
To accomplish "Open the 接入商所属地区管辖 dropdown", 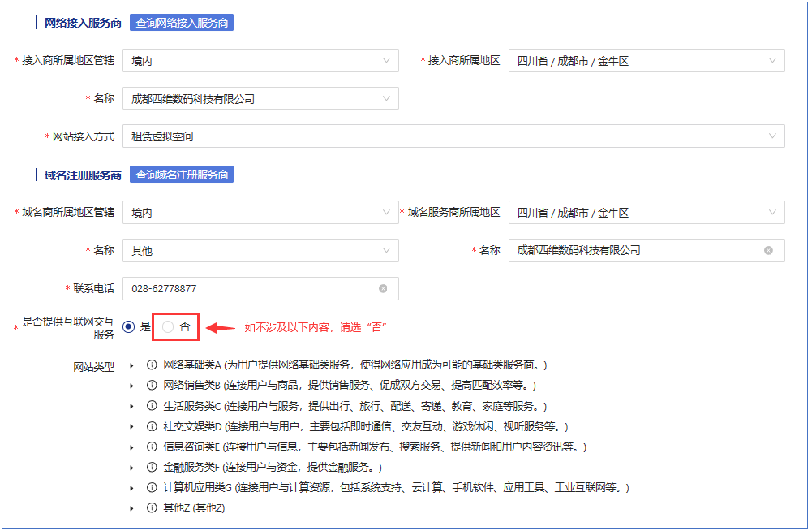I will click(260, 61).
